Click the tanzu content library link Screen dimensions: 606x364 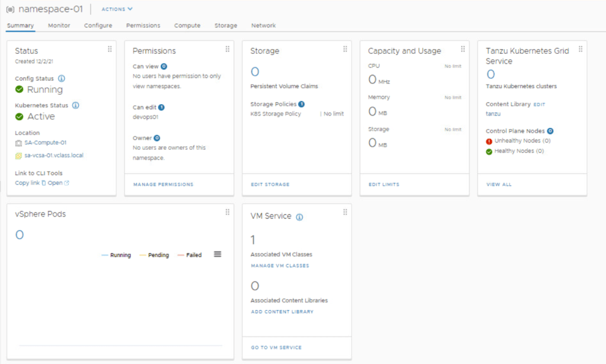click(493, 114)
